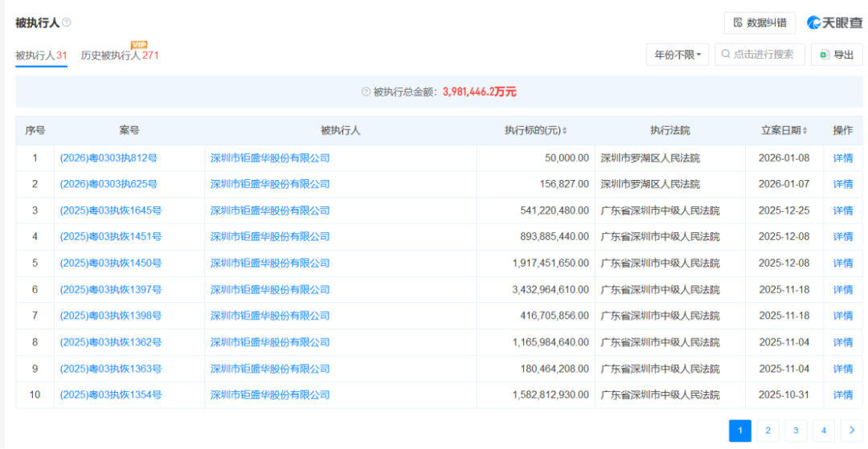Select the 被执行人 31 tab

point(41,55)
